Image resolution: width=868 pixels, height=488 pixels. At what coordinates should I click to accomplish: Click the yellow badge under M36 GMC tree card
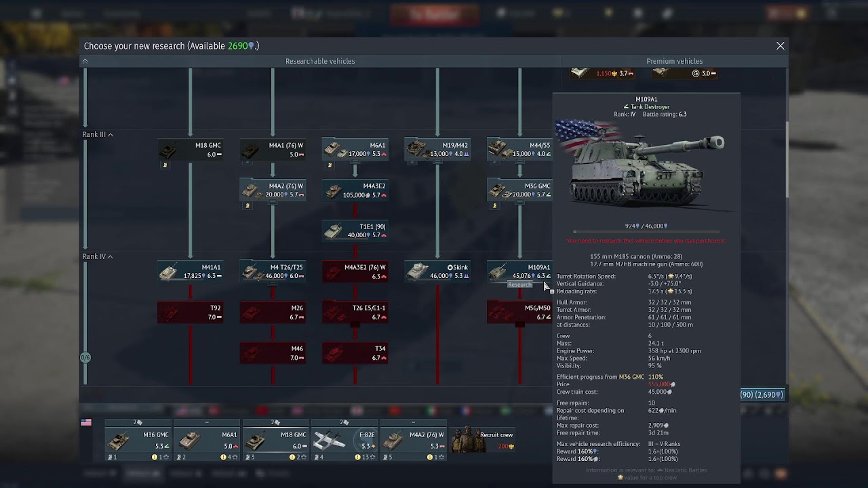[494, 205]
